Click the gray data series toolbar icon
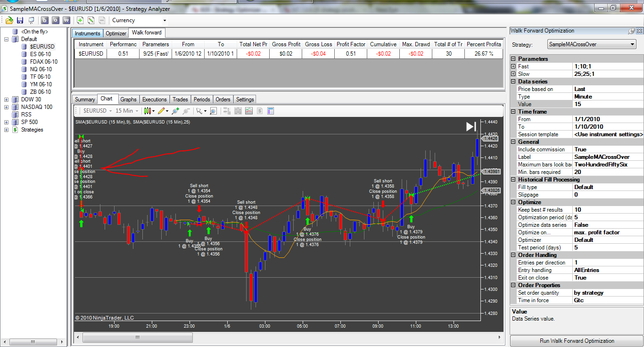The image size is (644, 347). click(238, 111)
